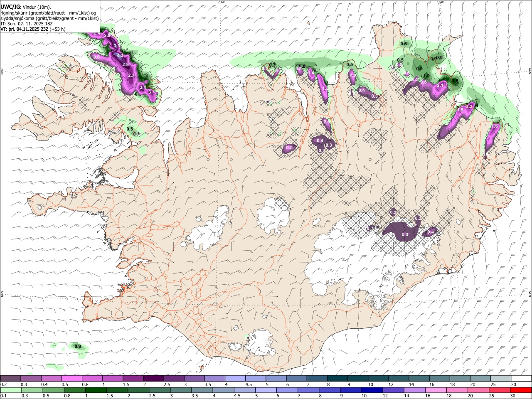Click the 'VT: þri. 04.11.2025 23Z' valid time

[x=25, y=30]
